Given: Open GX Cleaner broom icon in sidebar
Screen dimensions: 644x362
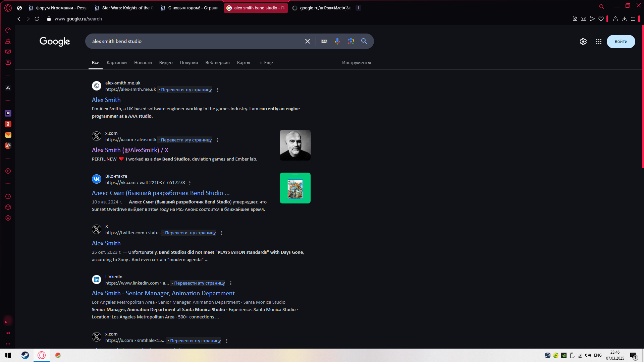Looking at the screenshot, I should pos(8,41).
